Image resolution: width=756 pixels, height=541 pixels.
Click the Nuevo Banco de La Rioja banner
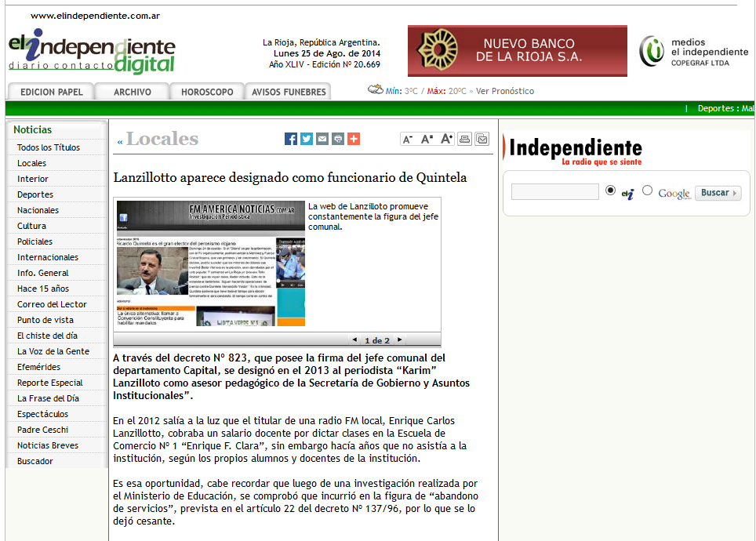point(517,51)
